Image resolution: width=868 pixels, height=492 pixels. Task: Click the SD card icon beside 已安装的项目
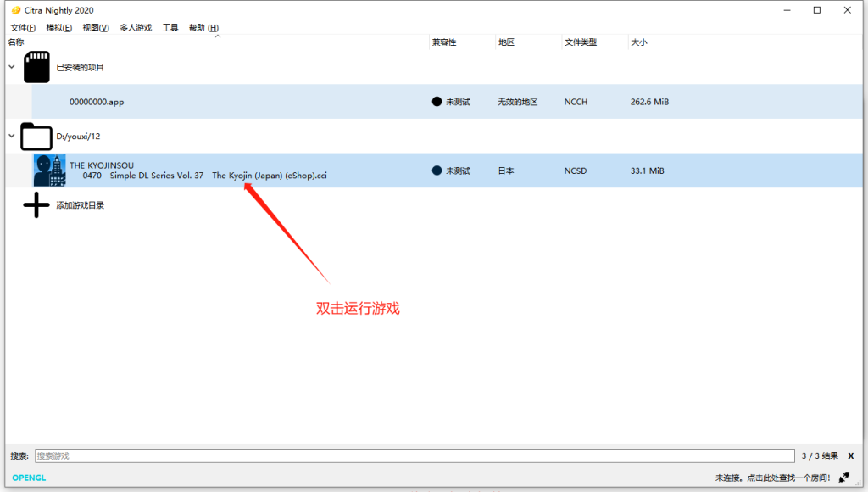click(36, 66)
